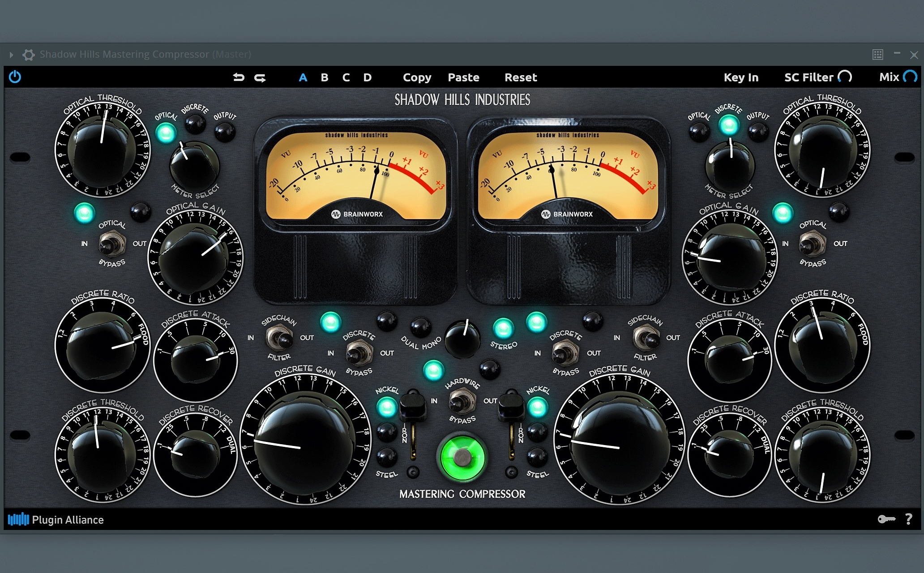Click the Plugin Alliance logo
Viewport: 924px width, 573px height.
pos(56,519)
